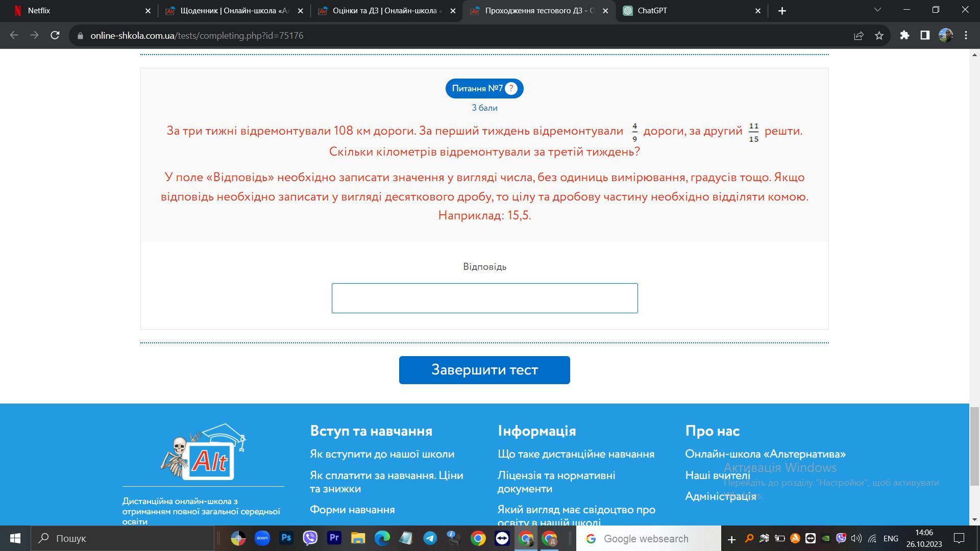Click the Відповідь answer input field
This screenshot has height=551, width=980.
484,298
